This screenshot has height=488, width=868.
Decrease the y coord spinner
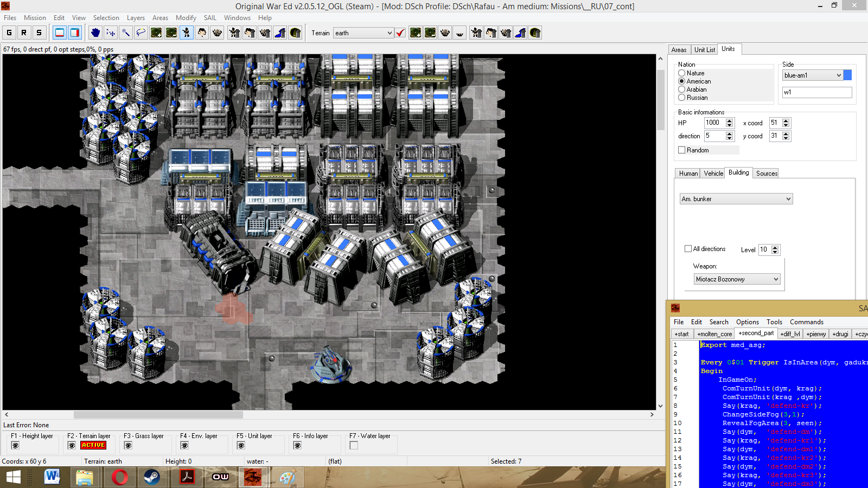click(x=786, y=138)
